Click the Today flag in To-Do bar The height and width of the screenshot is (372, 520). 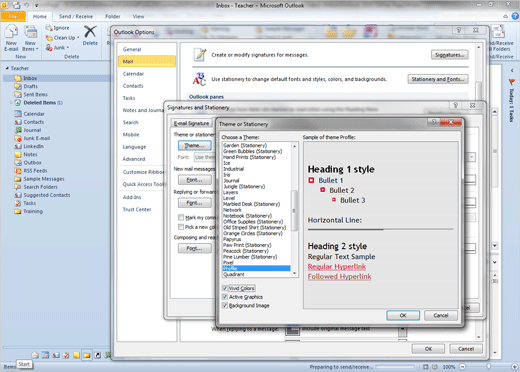(512, 82)
